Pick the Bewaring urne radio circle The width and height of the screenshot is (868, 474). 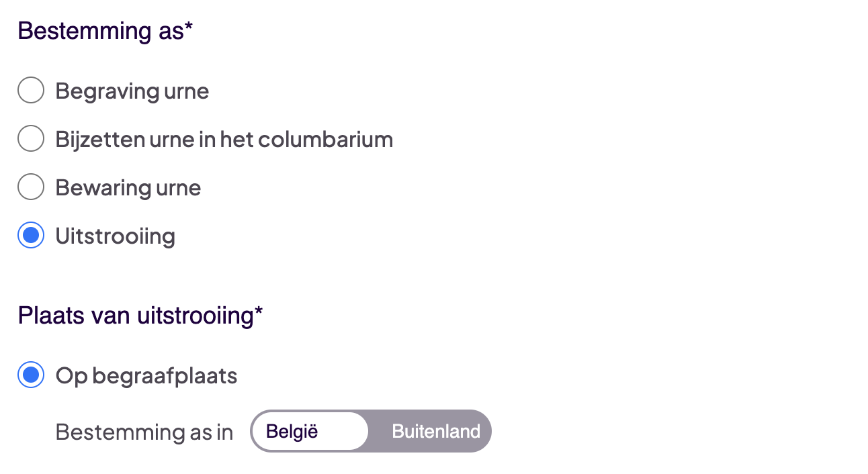pos(31,187)
